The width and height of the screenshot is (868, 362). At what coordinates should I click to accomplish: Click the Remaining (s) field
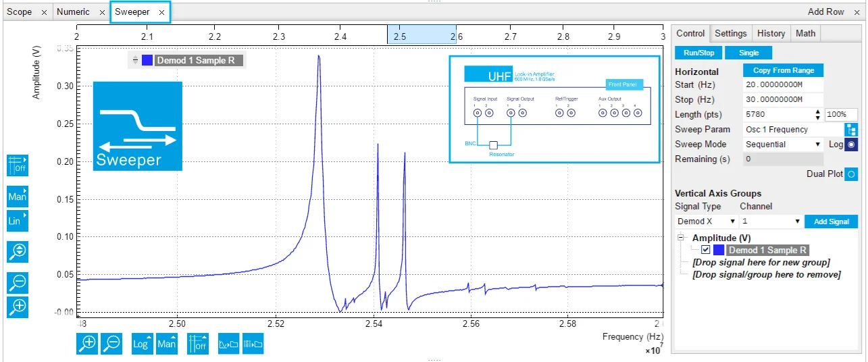pos(783,159)
